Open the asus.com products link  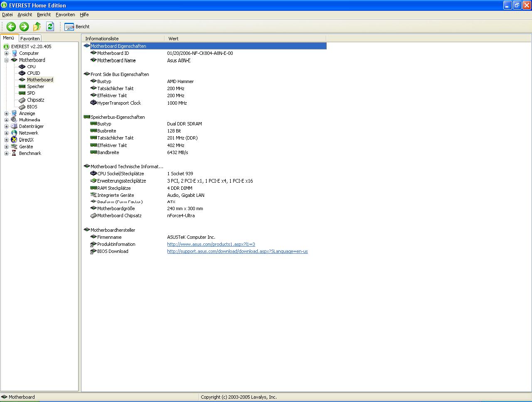(211, 244)
